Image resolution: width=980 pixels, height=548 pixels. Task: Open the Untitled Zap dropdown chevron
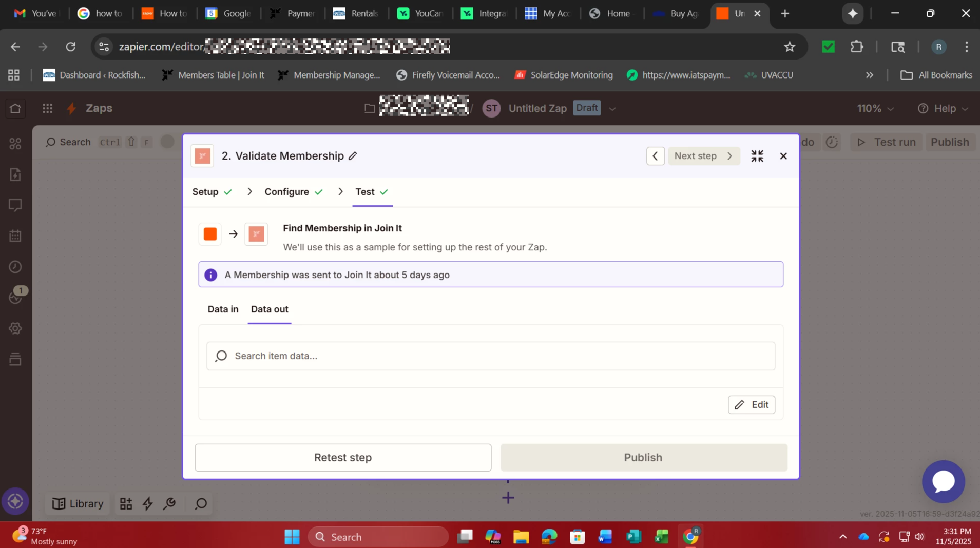[x=612, y=108]
